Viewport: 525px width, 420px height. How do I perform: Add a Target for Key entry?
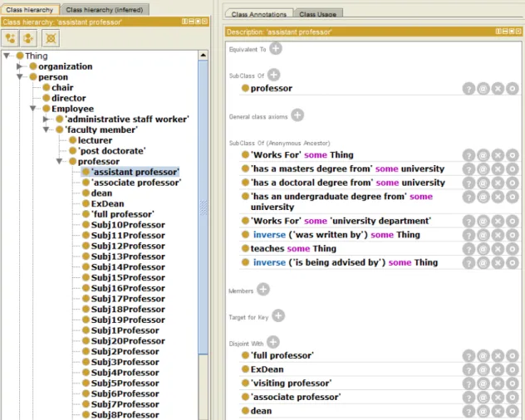278,315
